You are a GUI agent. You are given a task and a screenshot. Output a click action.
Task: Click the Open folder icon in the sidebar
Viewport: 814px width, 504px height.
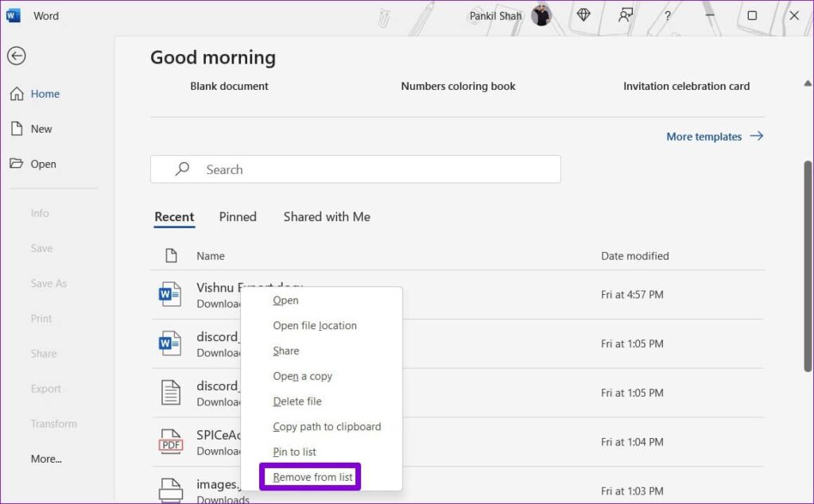tap(17, 164)
